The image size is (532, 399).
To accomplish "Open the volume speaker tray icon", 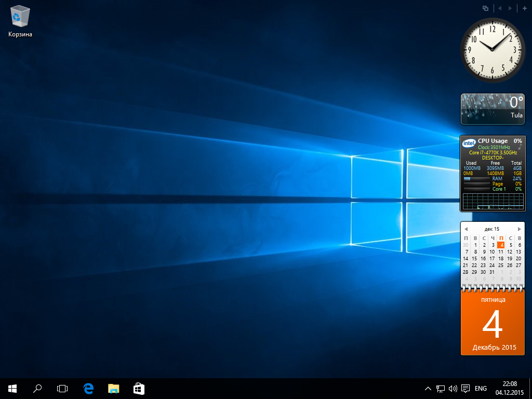I will click(x=453, y=389).
